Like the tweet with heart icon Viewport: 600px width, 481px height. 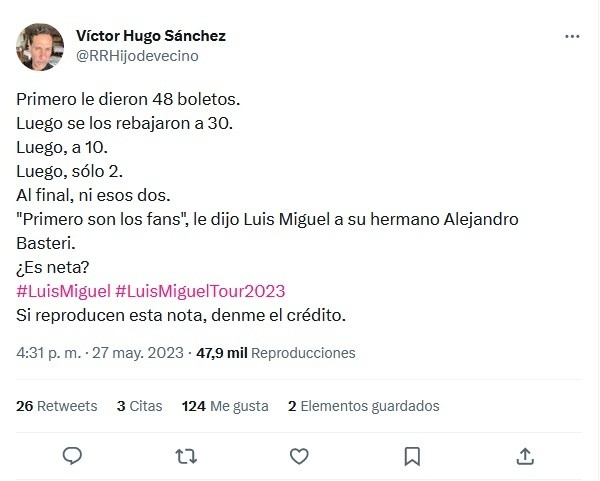(x=298, y=456)
